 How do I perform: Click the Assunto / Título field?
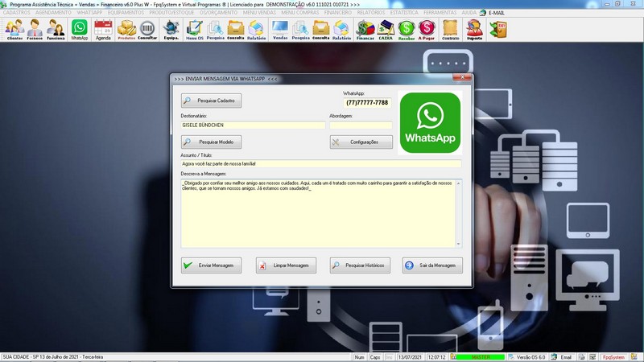click(320, 164)
